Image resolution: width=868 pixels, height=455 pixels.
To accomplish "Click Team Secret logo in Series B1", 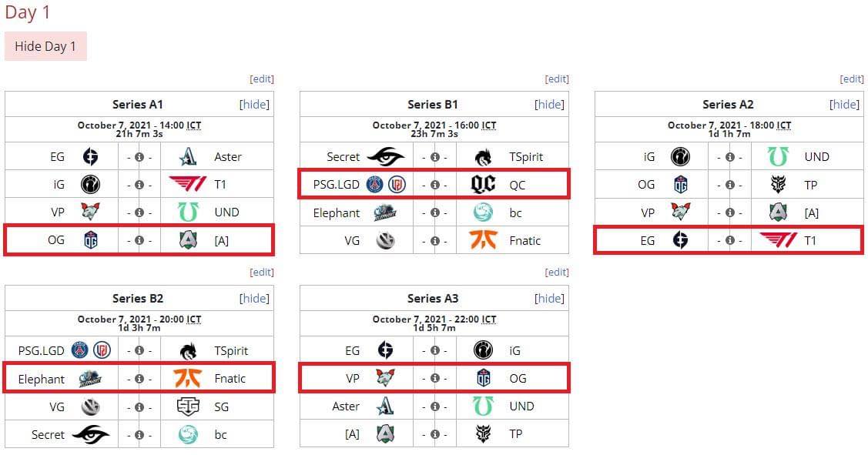I will (x=386, y=156).
